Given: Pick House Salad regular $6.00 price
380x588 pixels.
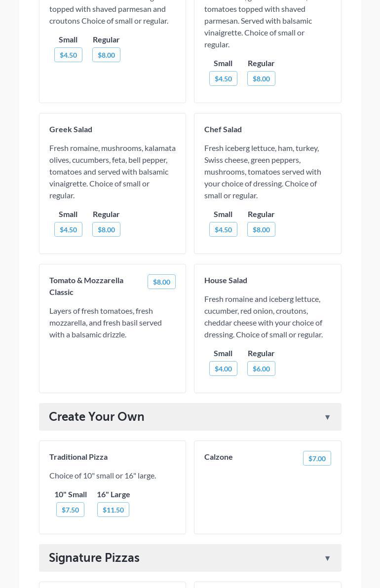Looking at the screenshot, I should coord(261,369).
